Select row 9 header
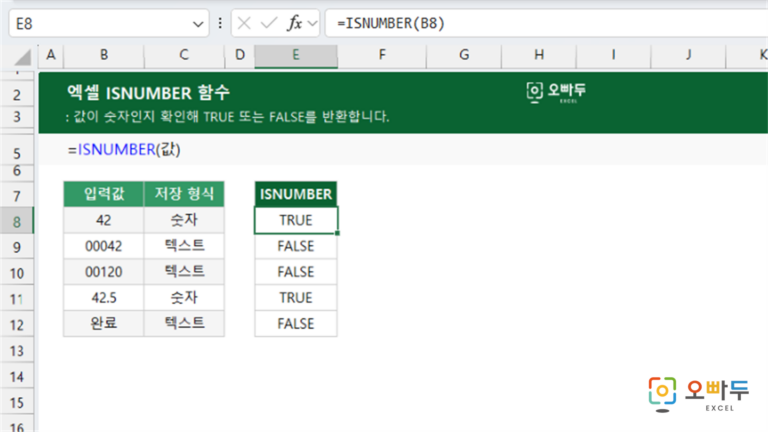The width and height of the screenshot is (768, 432). point(17,247)
